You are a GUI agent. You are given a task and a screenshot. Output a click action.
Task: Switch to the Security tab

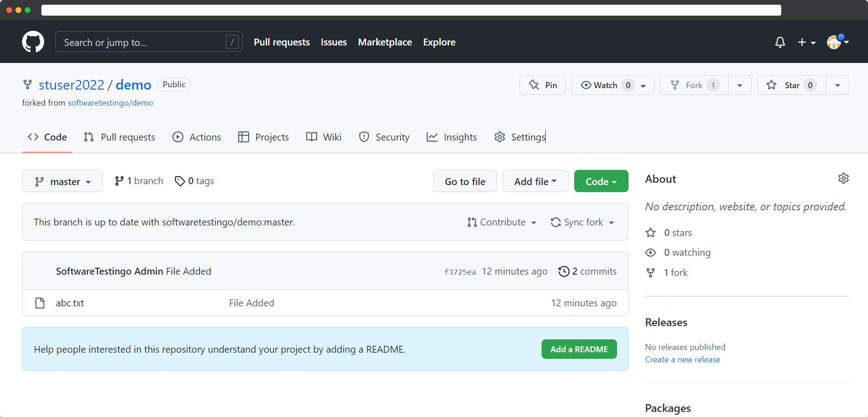(384, 137)
